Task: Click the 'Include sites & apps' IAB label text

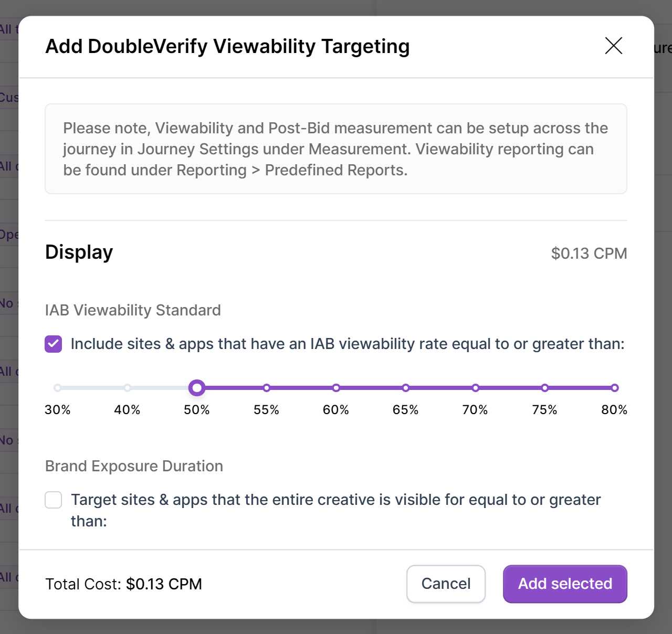Action: tap(347, 344)
